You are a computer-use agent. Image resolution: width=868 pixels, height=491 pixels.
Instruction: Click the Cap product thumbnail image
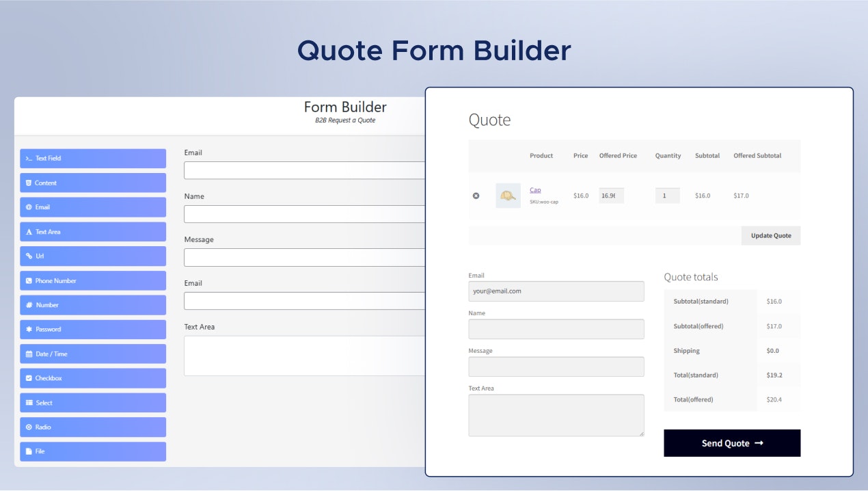tap(508, 196)
